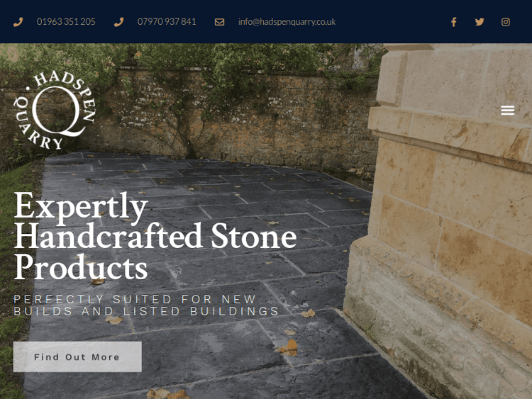Image resolution: width=532 pixels, height=399 pixels.
Task: Click the Find Out More button
Action: pyautogui.click(x=77, y=356)
